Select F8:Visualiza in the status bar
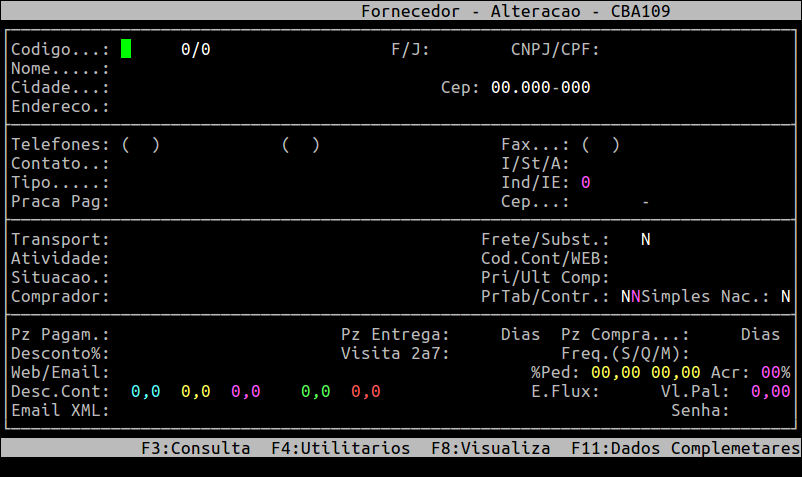This screenshot has width=802, height=477. click(x=490, y=448)
